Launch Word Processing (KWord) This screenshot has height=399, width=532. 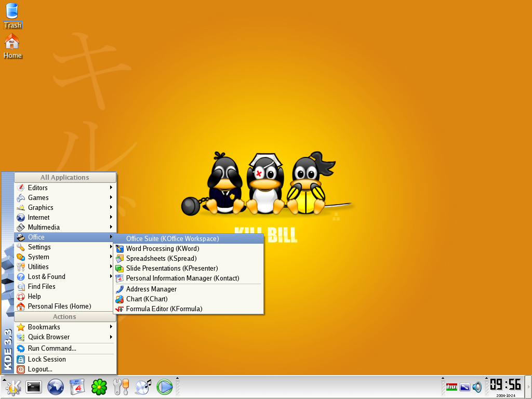point(188,248)
